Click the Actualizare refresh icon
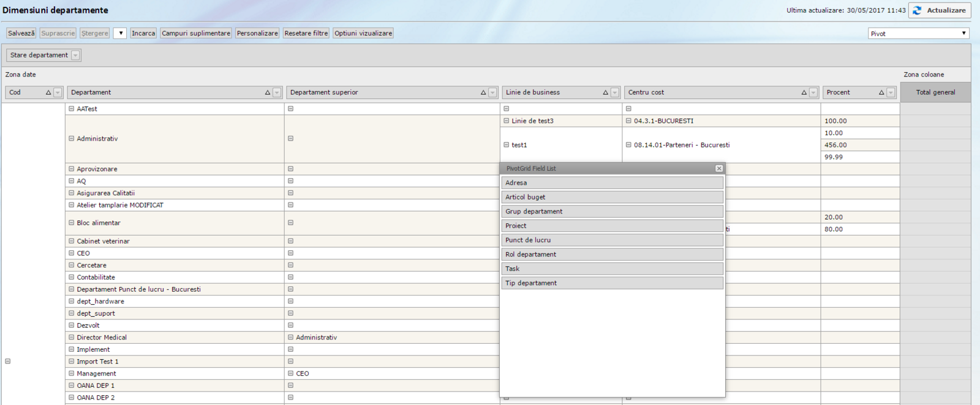The height and width of the screenshot is (405, 980). coord(917,10)
